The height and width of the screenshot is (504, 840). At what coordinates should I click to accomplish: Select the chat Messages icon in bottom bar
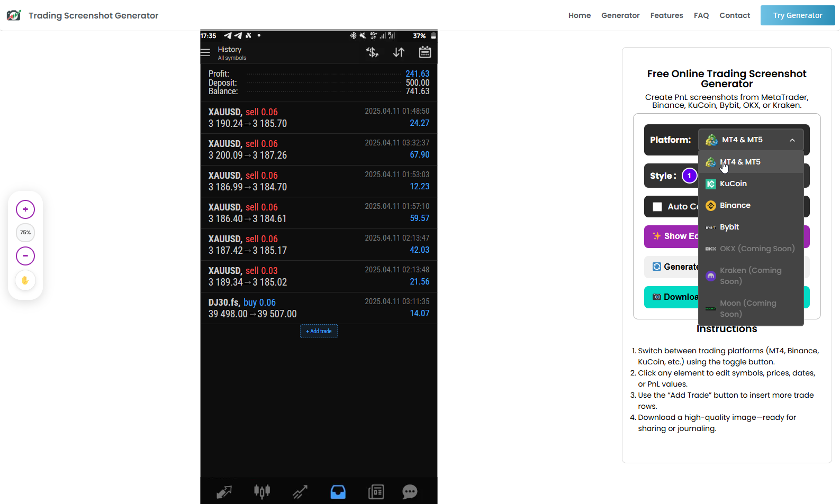tap(410, 492)
